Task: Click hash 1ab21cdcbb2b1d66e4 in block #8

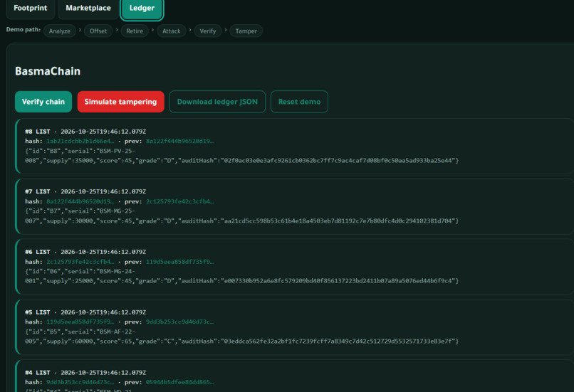Action: click(80, 141)
